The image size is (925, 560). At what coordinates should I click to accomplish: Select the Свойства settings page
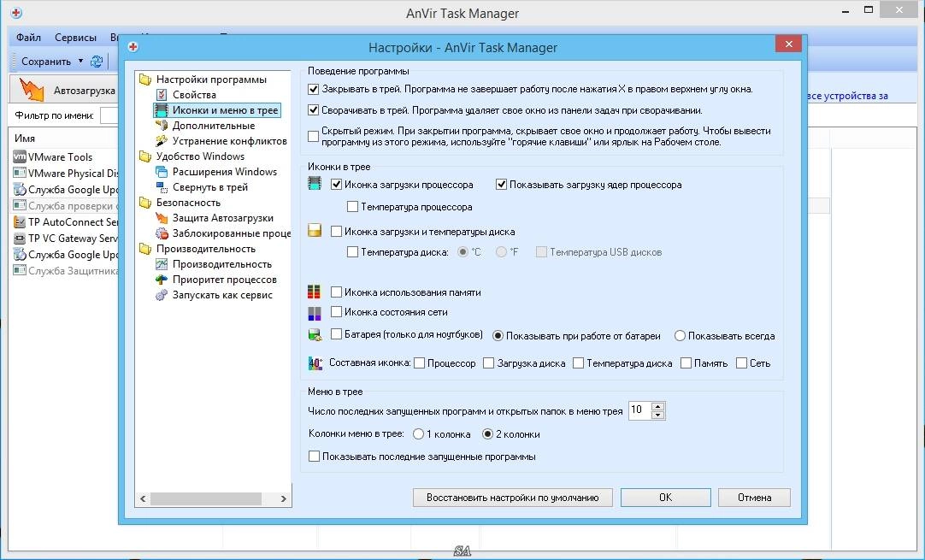(x=194, y=94)
